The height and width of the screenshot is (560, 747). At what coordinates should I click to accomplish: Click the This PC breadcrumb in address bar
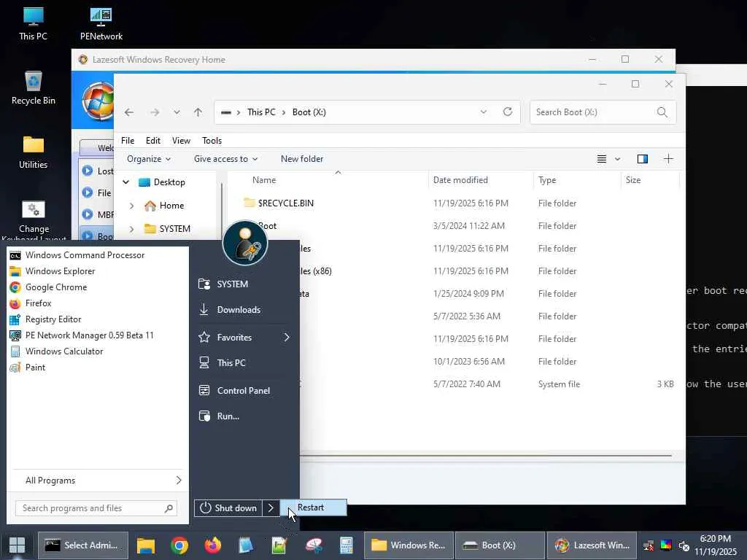pos(261,112)
